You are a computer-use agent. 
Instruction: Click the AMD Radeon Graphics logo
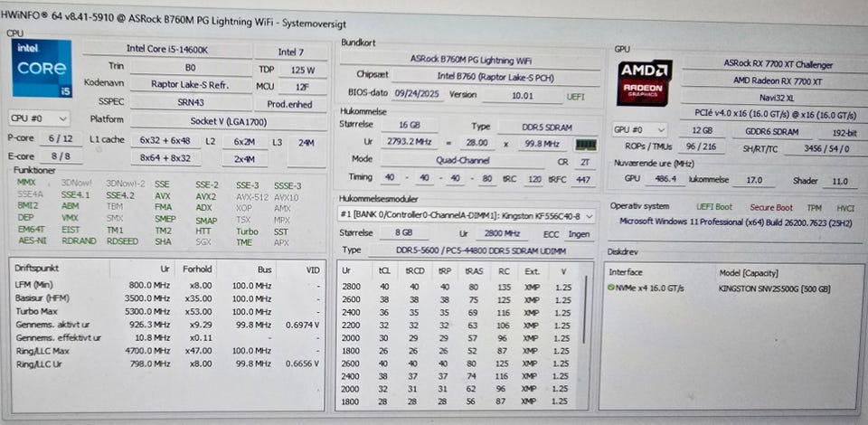coord(645,82)
